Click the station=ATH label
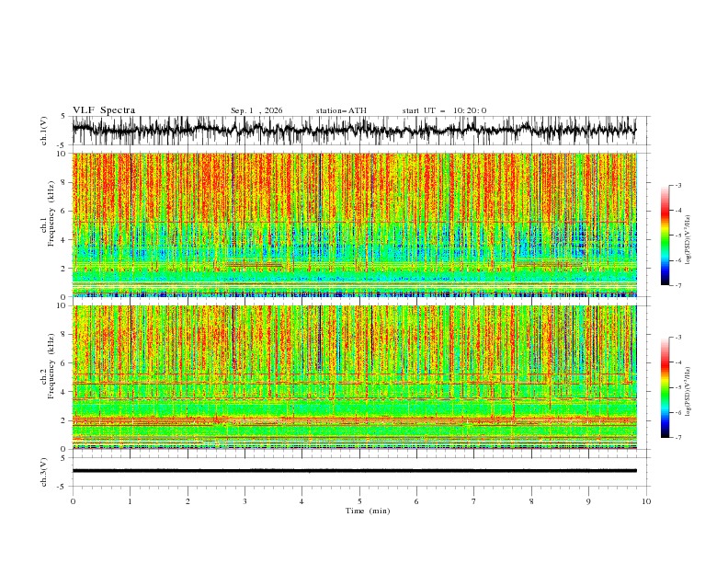The width and height of the screenshot is (728, 563). (x=341, y=110)
